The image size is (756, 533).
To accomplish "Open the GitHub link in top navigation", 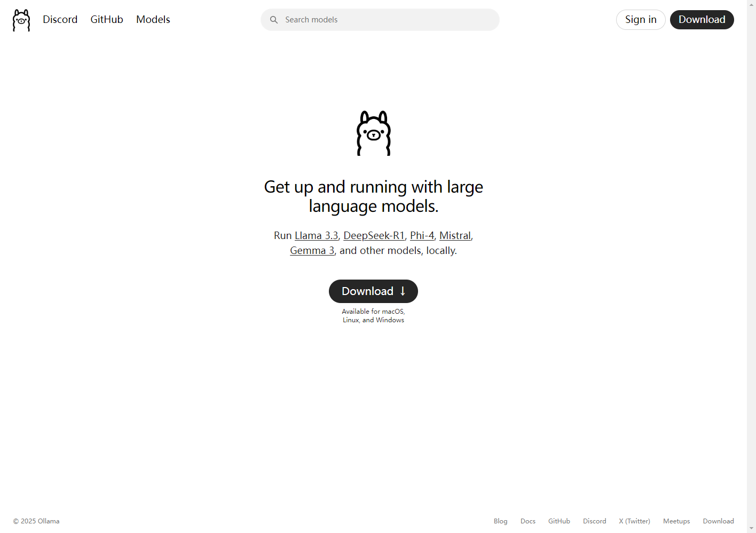I will (x=107, y=20).
